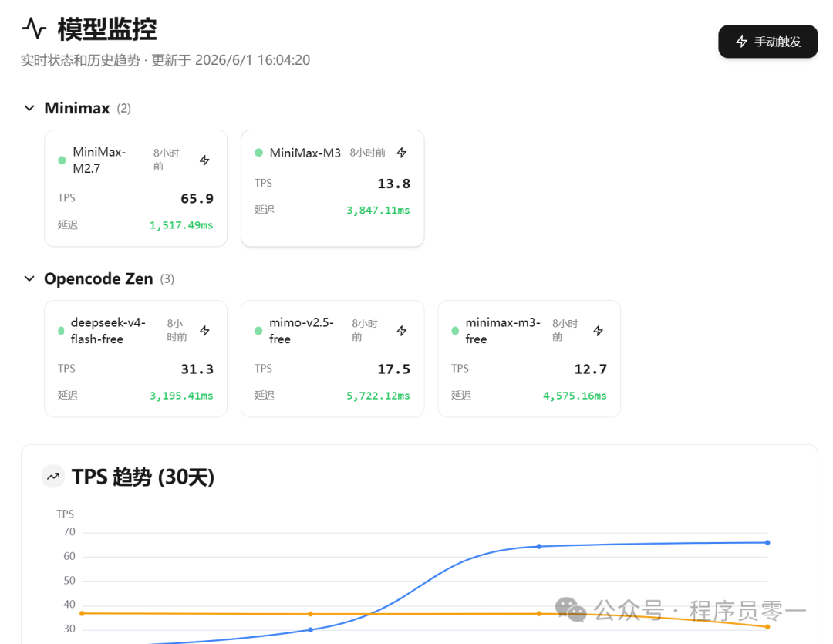Click the green status dot of MiniMax-M2.7

point(62,160)
